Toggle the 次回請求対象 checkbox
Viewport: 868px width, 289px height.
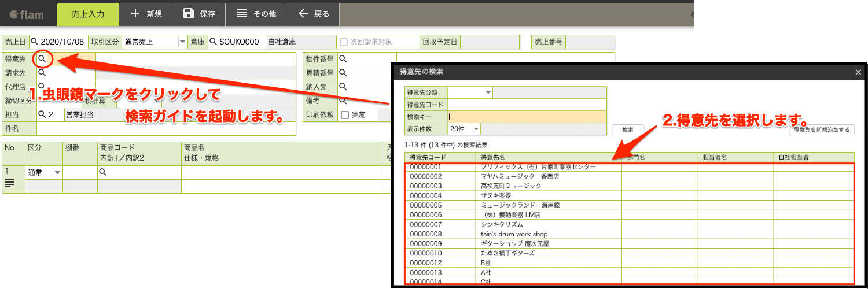(x=344, y=42)
